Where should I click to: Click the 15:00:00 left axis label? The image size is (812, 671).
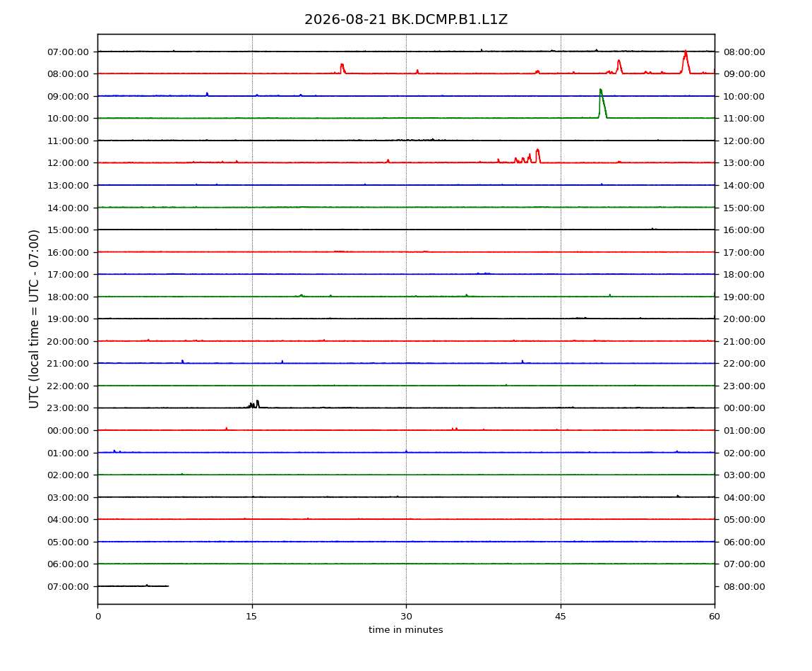tap(68, 230)
